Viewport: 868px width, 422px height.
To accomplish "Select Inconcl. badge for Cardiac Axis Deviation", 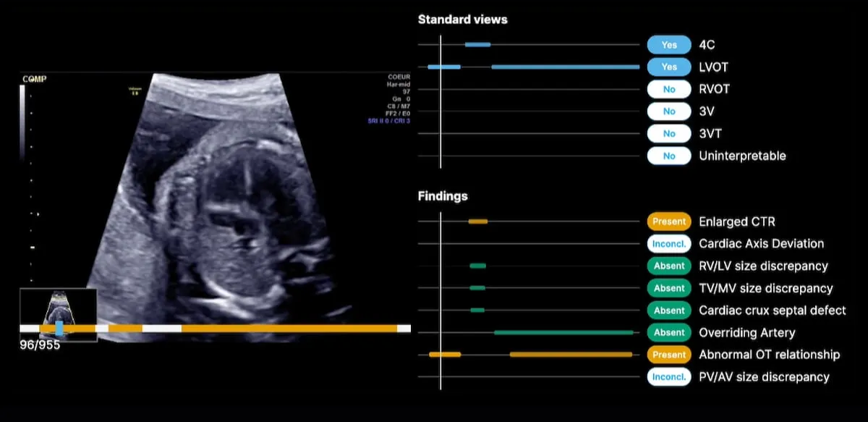I will tap(669, 244).
